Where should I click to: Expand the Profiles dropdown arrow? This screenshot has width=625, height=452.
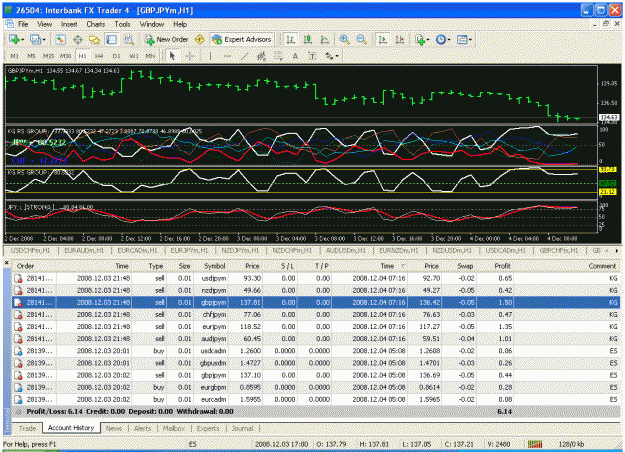(44, 39)
